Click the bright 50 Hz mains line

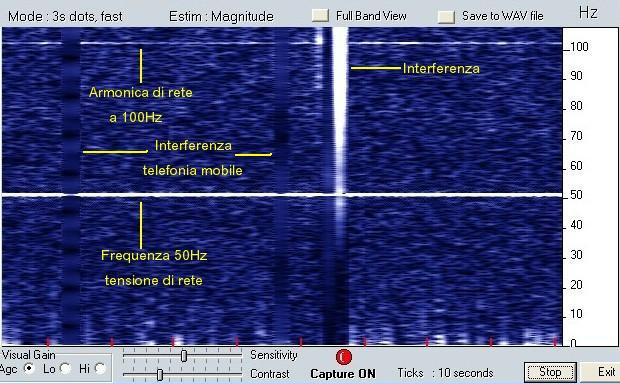click(282, 195)
